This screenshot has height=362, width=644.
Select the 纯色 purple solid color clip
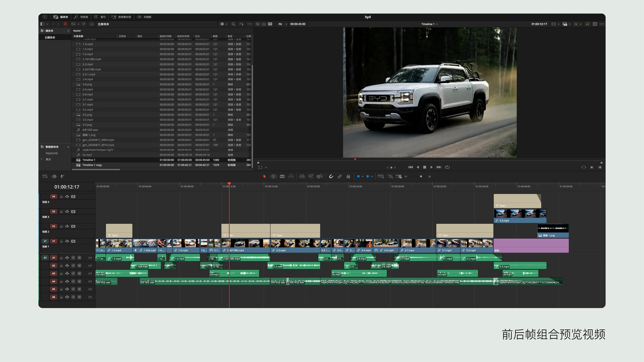coord(531,246)
